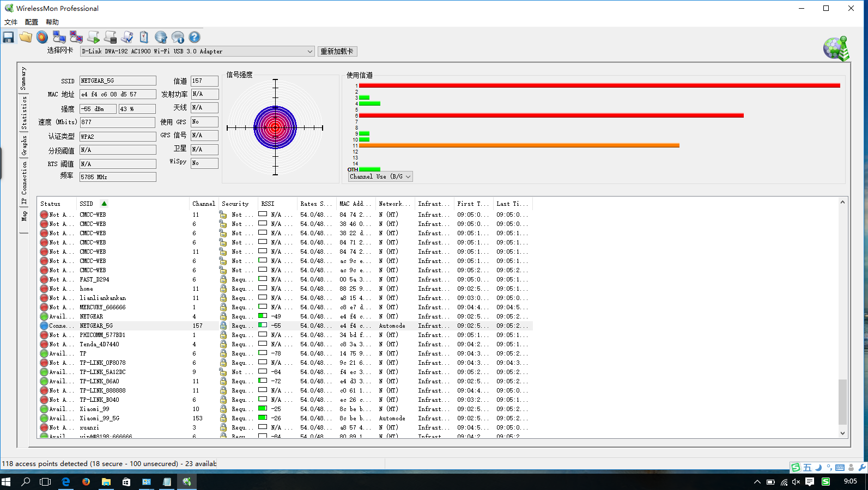Click the globe with checkmark toolbar icon
Image resolution: width=868 pixels, height=490 pixels.
tap(161, 37)
